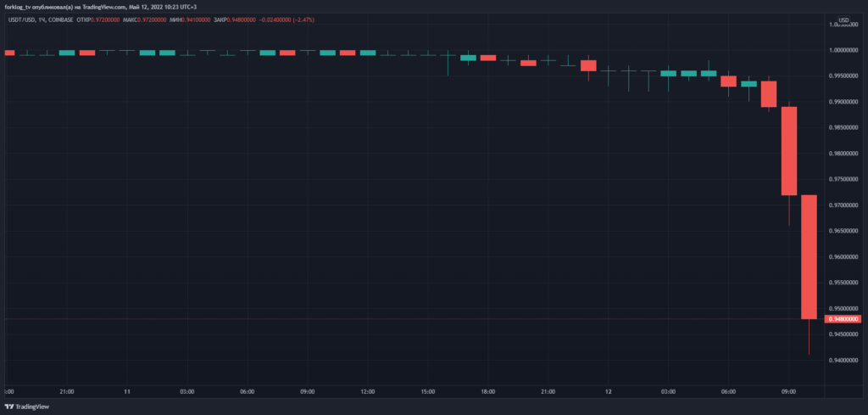Viewport: 868px width, 415px height.
Task: Click the last large red candle
Action: click(809, 256)
